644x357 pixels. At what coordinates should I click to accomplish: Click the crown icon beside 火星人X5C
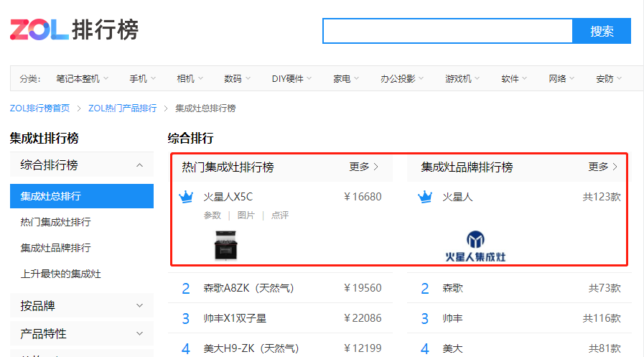click(186, 197)
